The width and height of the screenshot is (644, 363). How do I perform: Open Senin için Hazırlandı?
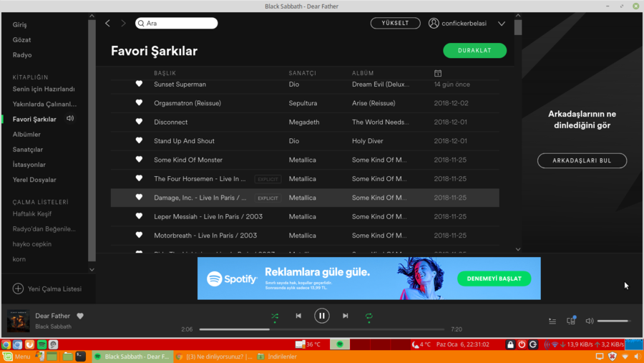click(x=44, y=89)
